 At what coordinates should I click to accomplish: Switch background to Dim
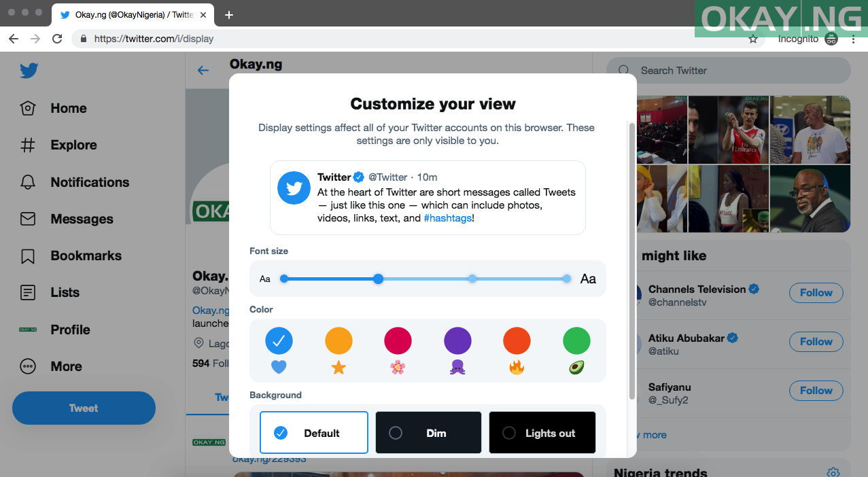pos(428,432)
